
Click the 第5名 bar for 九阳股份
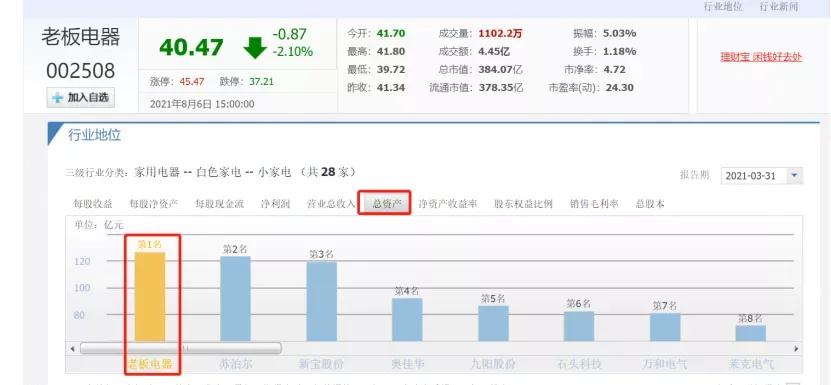[493, 323]
